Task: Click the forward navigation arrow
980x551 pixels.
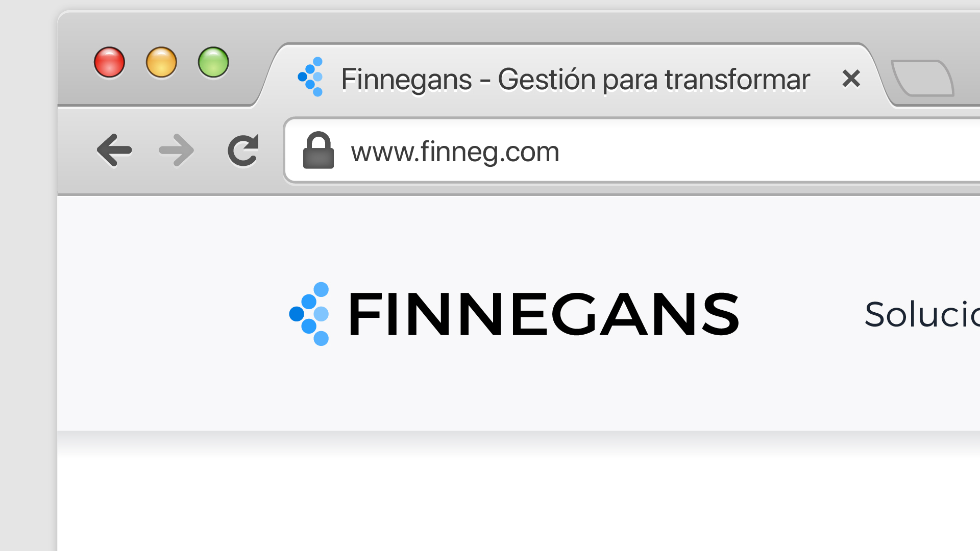Action: 177,150
